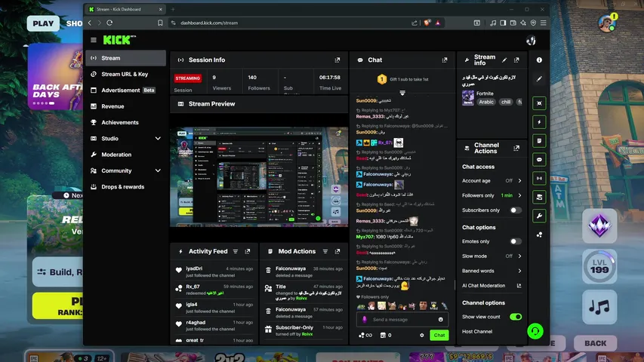Click the green support headset button

[x=535, y=331]
